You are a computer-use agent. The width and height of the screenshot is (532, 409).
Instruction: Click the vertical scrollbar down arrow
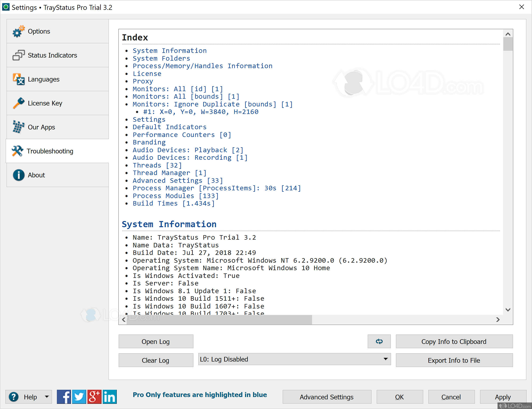pos(508,310)
